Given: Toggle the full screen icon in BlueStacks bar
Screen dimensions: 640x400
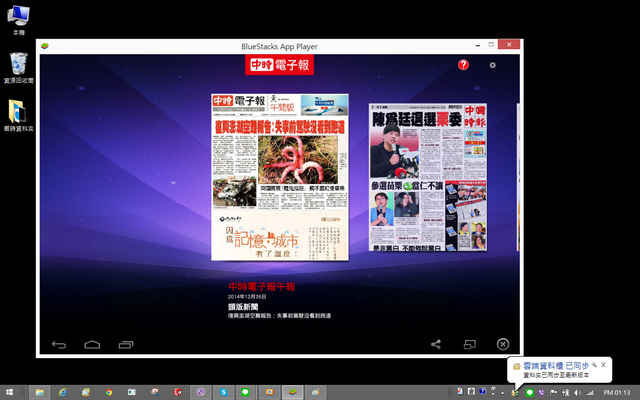Looking at the screenshot, I should [470, 345].
